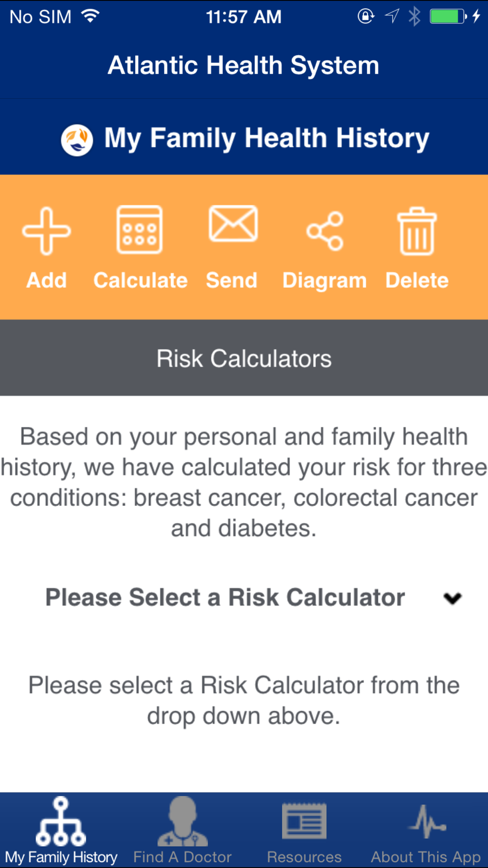488x868 pixels.
Task: Tap the heartbeat pulse icon
Action: point(427,821)
